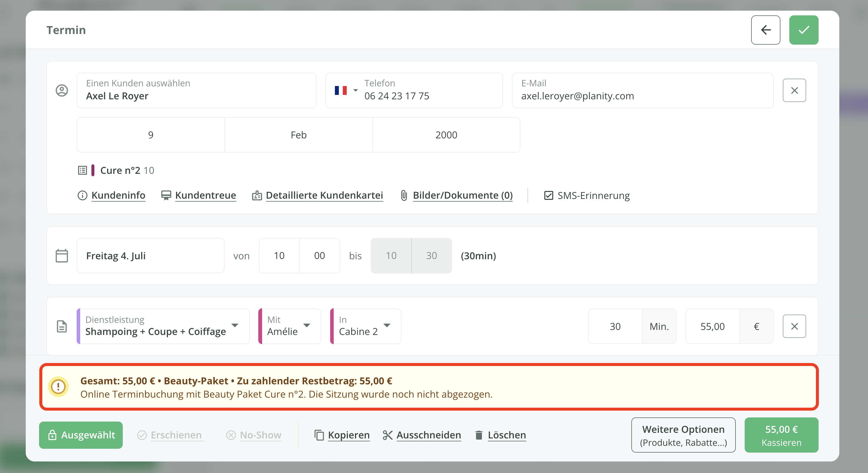The image size is (868, 473).
Task: Click the calendar icon beside date
Action: (62, 256)
